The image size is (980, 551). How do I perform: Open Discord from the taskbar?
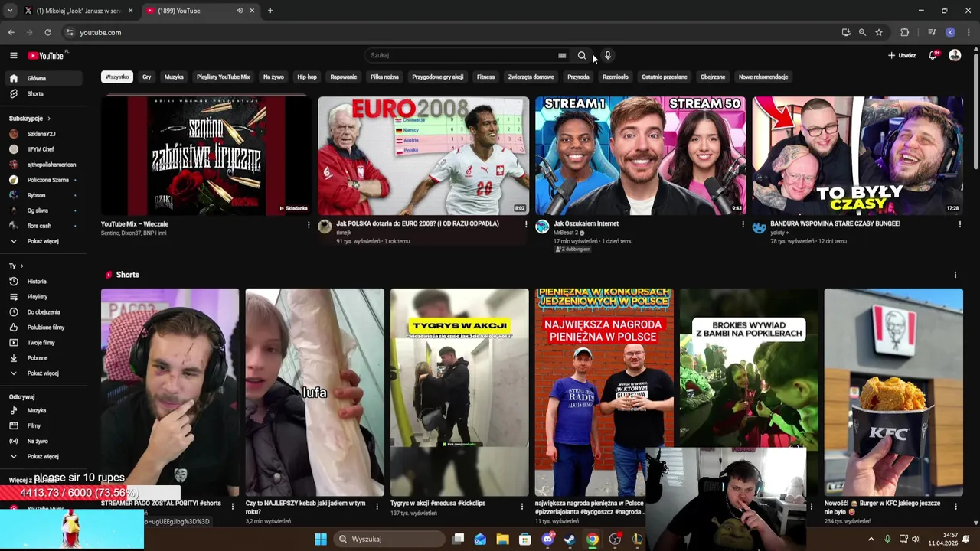547,539
